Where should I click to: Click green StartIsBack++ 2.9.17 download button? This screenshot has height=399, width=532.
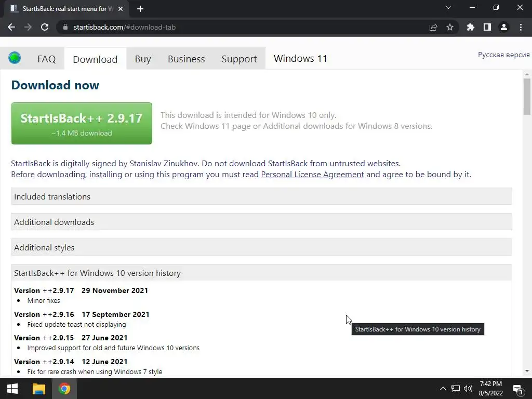[x=82, y=124]
